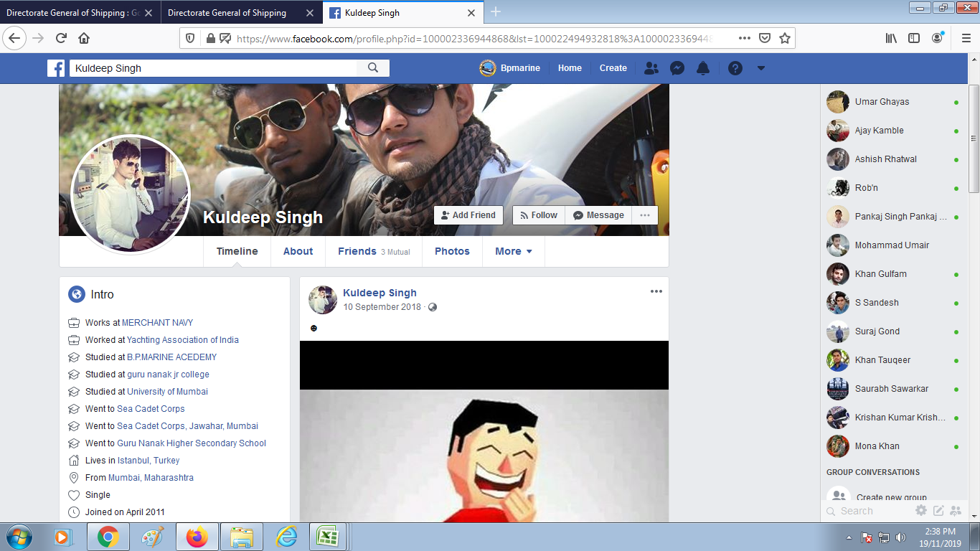Screen dimensions: 980x551
Task: Open the Messenger icon in top bar
Action: [677, 68]
